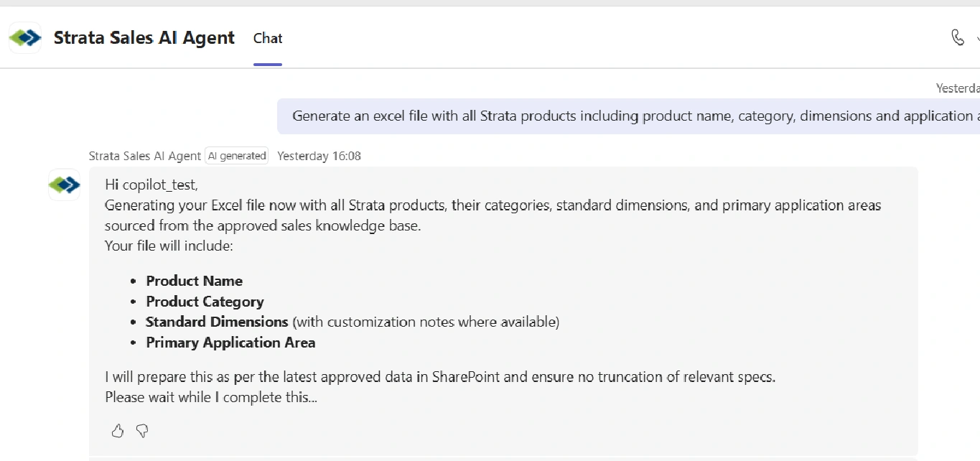Click 'Your file will include:' line
The width and height of the screenshot is (980, 461).
[169, 246]
